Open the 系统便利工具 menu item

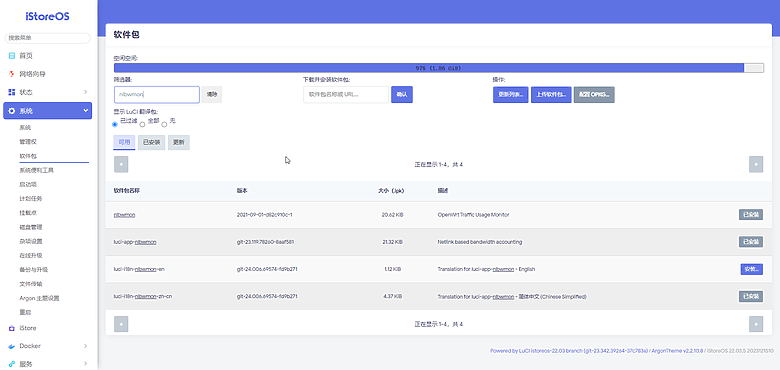[36, 170]
